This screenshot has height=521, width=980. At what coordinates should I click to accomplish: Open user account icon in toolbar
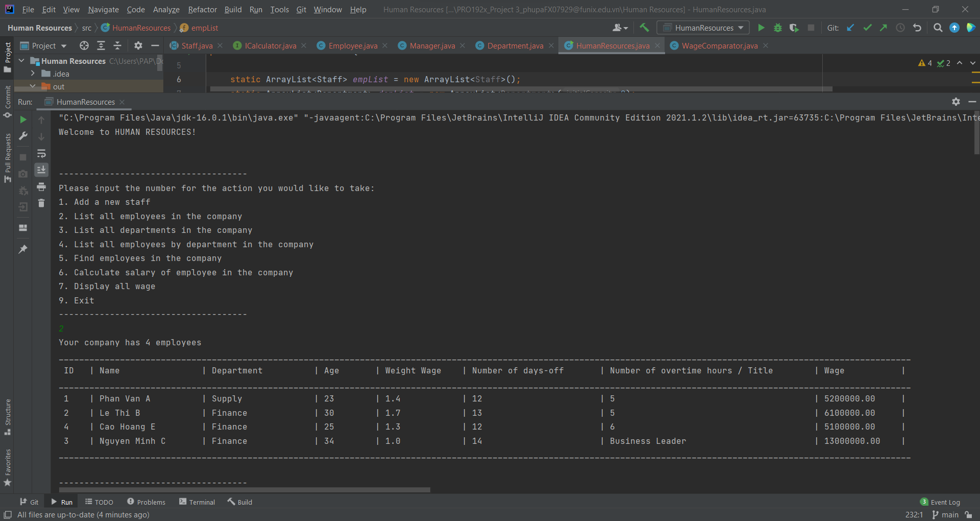(620, 28)
